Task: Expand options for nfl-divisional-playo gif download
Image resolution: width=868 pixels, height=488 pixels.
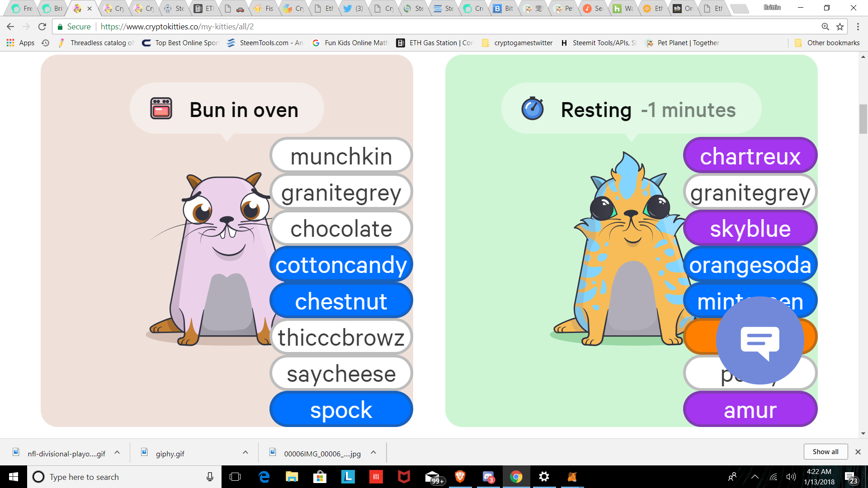Action: point(117,452)
